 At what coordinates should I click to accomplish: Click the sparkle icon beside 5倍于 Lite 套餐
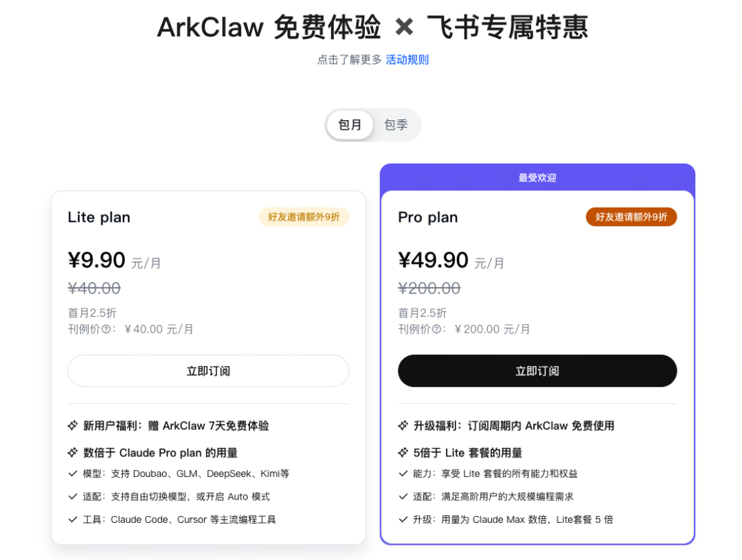point(403,453)
